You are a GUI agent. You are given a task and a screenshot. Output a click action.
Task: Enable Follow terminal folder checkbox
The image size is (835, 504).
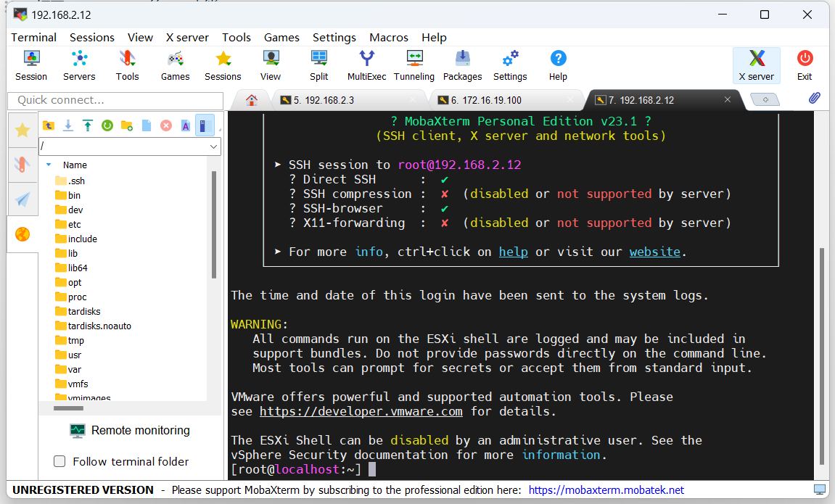60,461
